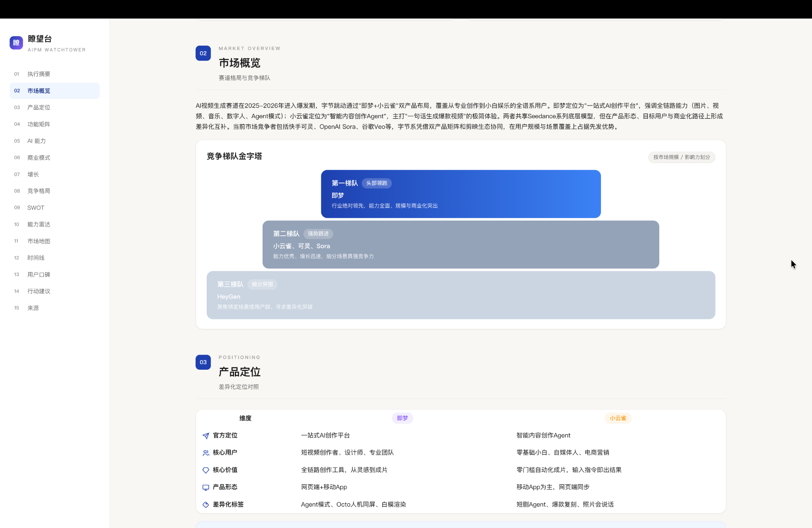This screenshot has height=528, width=812.
Task: Click the 即梦 column header tag
Action: 402,418
